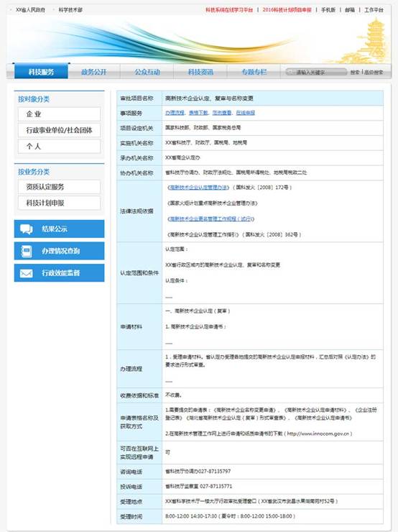Open the 结果公示 button
Image resolution: width=398 pixels, height=532 pixels.
click(x=60, y=229)
